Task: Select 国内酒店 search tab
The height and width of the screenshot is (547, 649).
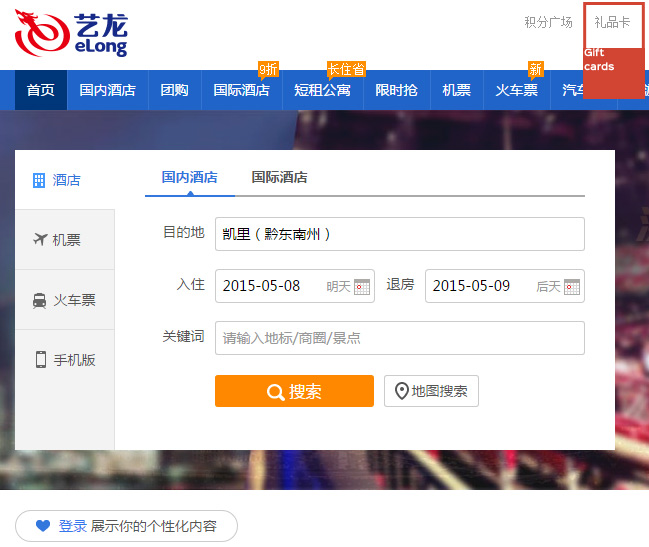Action: pos(189,177)
